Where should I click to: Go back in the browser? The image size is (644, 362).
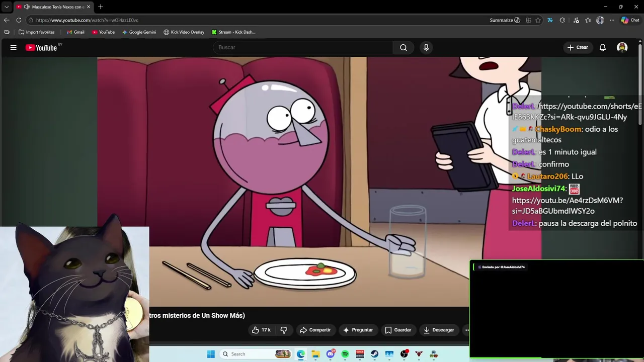pyautogui.click(x=7, y=20)
